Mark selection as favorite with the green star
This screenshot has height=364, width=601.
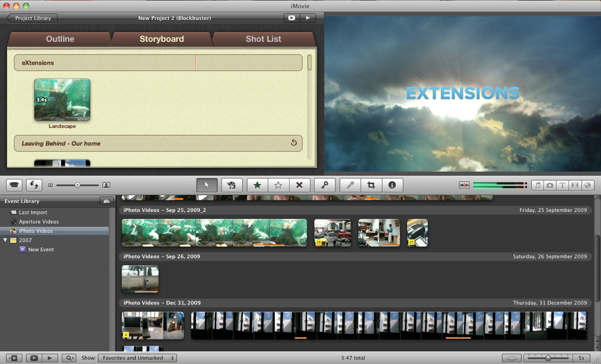click(258, 185)
